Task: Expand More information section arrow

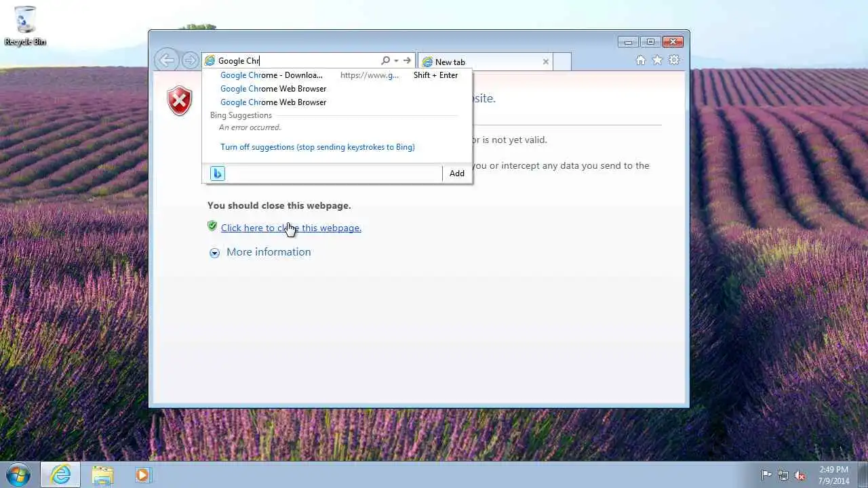Action: pos(214,253)
